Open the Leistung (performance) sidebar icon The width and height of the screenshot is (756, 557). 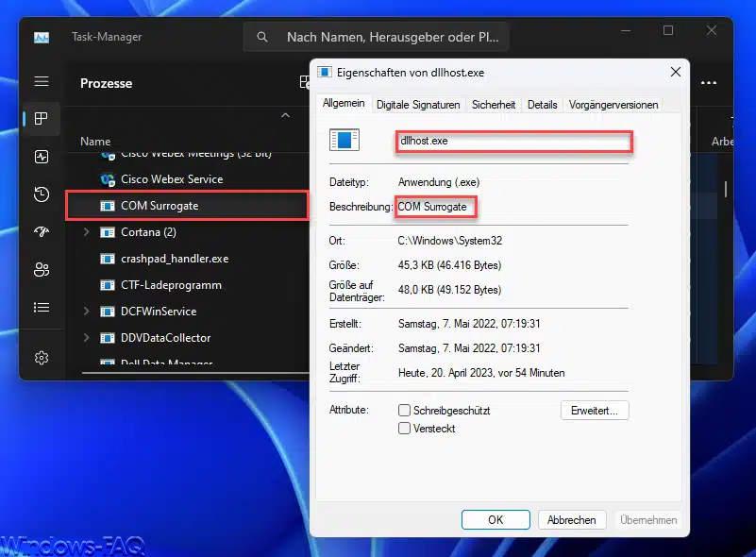tap(42, 157)
